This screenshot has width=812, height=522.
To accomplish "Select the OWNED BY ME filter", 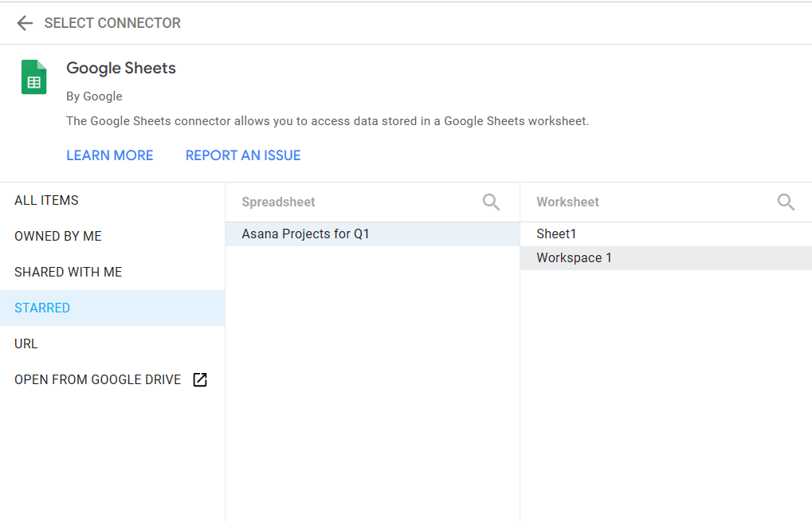I will (x=57, y=236).
